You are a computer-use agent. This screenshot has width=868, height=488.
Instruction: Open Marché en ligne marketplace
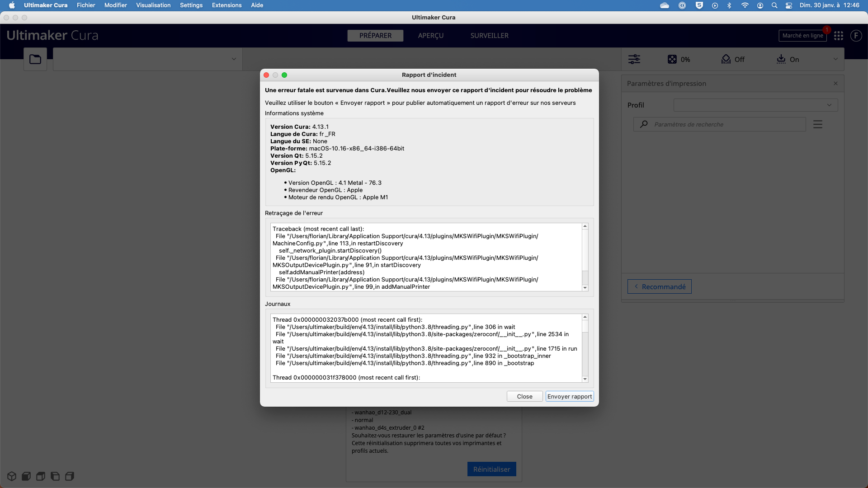tap(802, 36)
